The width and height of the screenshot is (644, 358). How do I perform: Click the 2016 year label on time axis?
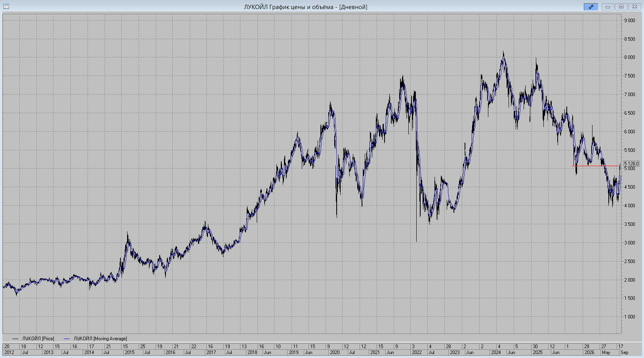click(x=170, y=352)
